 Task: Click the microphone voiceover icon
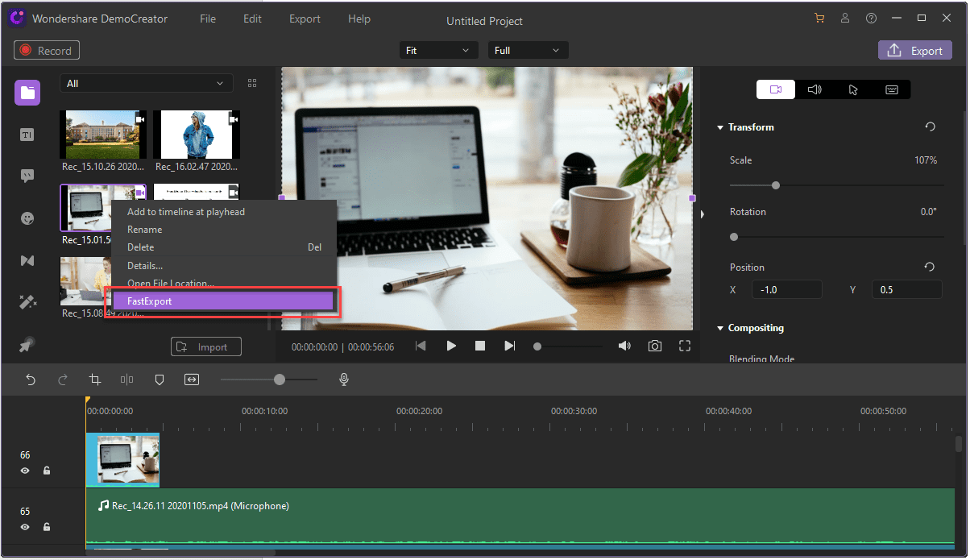pos(344,380)
